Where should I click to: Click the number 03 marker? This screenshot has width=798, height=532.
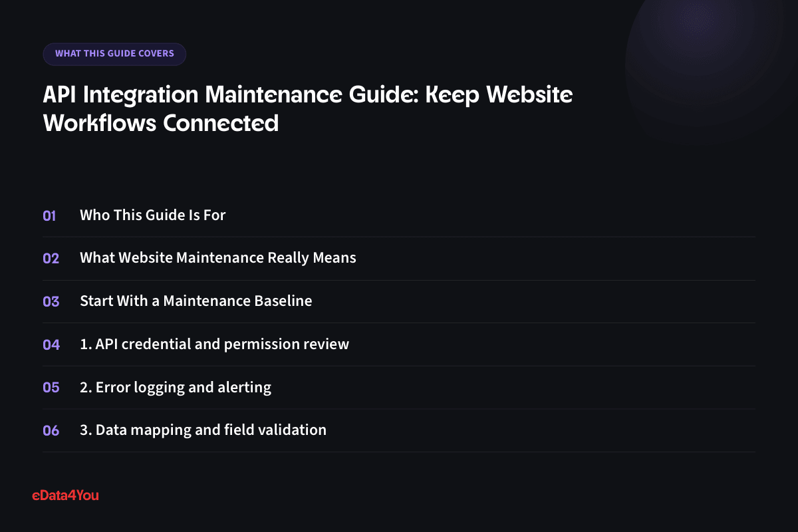(51, 301)
